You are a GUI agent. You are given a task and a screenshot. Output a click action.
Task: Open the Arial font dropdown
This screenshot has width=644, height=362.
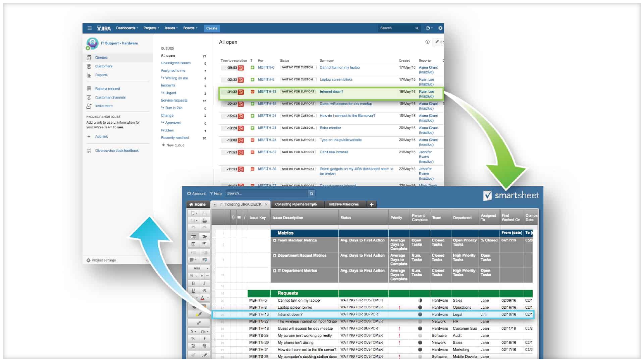click(199, 268)
